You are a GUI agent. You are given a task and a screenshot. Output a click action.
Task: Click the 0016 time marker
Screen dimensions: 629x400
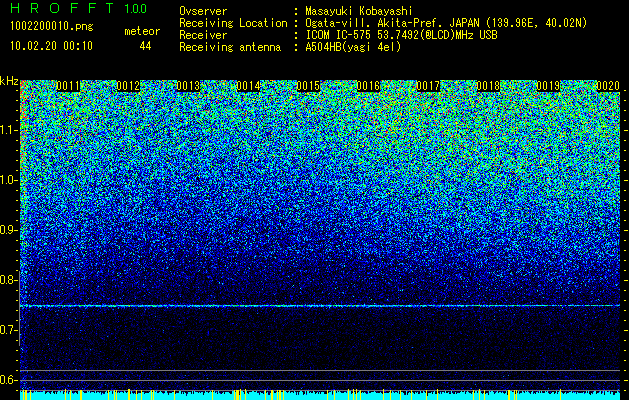368,86
